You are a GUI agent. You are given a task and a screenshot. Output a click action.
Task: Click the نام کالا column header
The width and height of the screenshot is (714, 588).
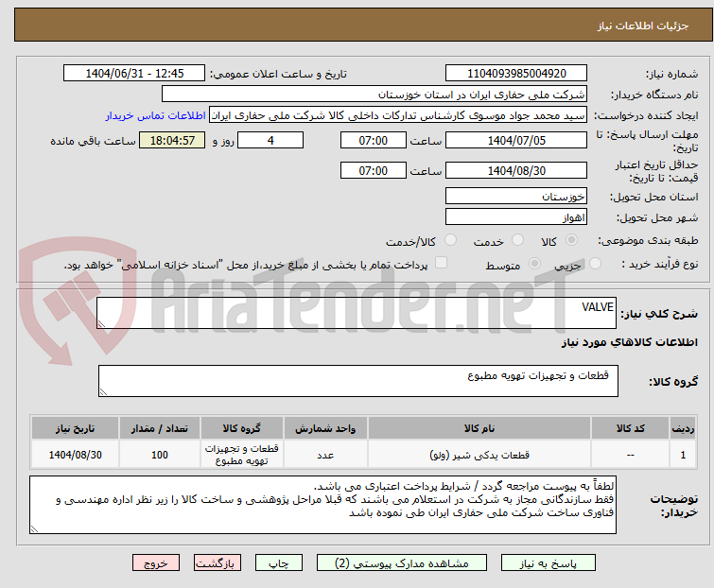coord(479,429)
